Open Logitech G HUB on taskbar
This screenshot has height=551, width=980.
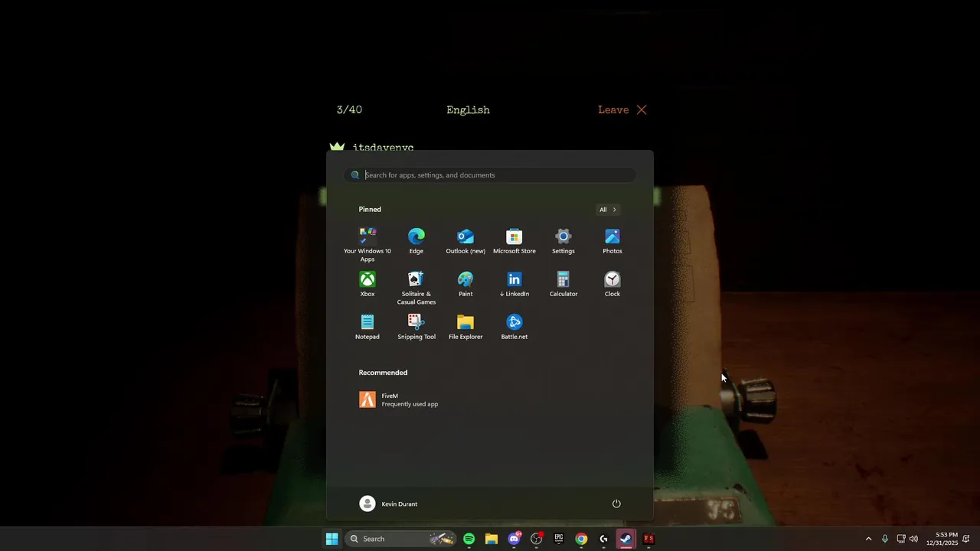point(603,539)
